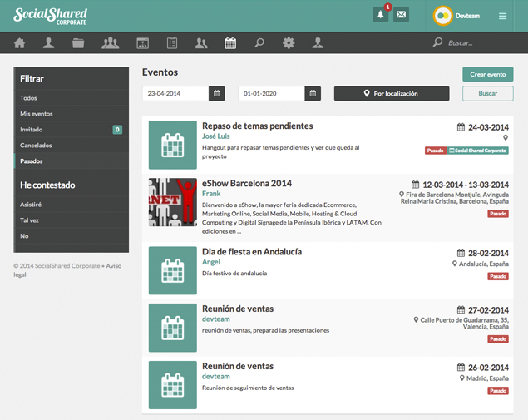Open the groups three-people icon

click(x=110, y=43)
